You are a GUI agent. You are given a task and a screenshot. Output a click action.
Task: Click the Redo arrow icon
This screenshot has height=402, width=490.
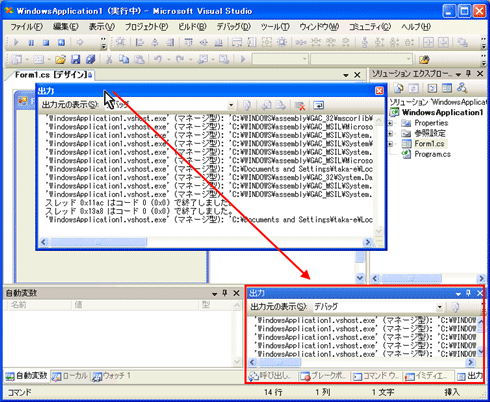[x=180, y=60]
